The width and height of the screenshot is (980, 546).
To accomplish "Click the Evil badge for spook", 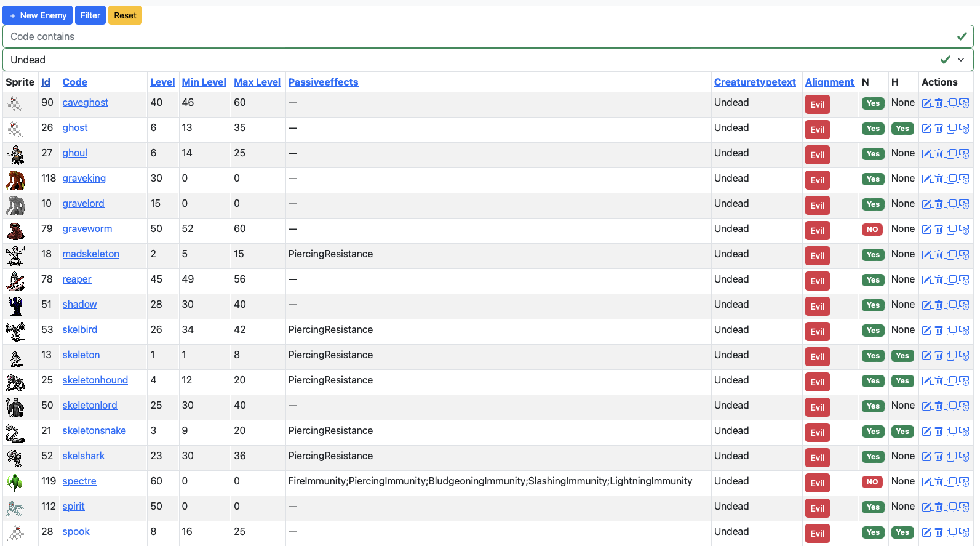I will click(x=818, y=534).
